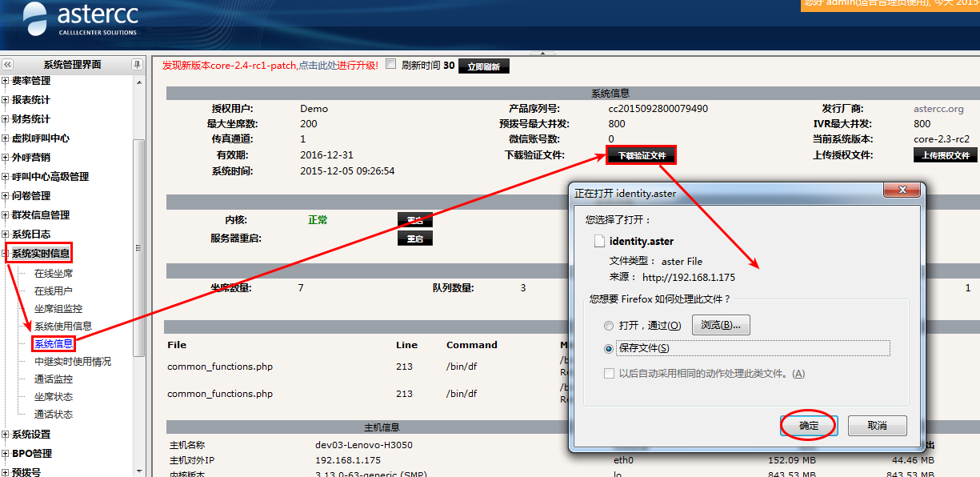Viewport: 980px width, 477px height.
Task: Open 坐席组监控 menu entry
Action: point(58,309)
